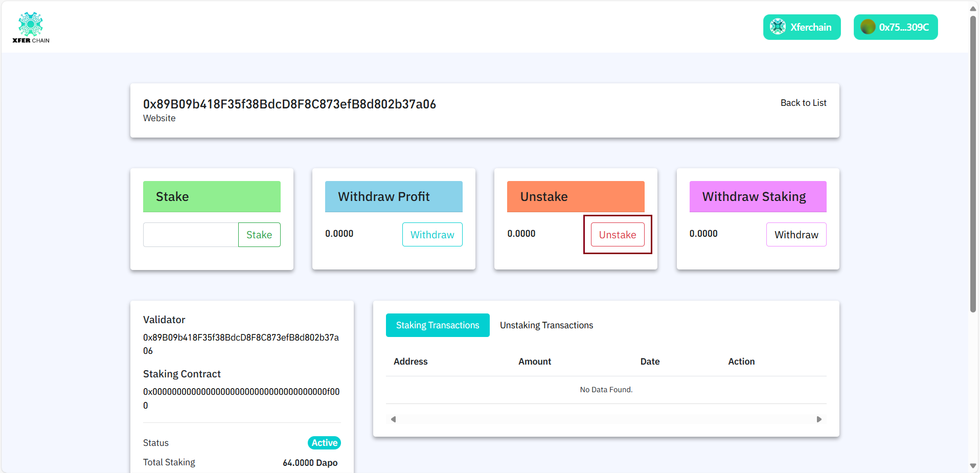The width and height of the screenshot is (980, 473).
Task: Select the Staking Transactions tab
Action: click(437, 325)
